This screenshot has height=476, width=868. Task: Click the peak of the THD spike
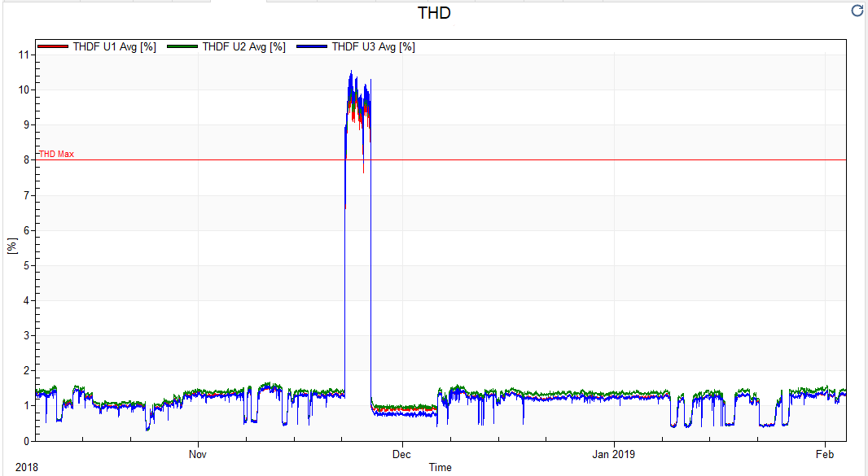point(351,72)
